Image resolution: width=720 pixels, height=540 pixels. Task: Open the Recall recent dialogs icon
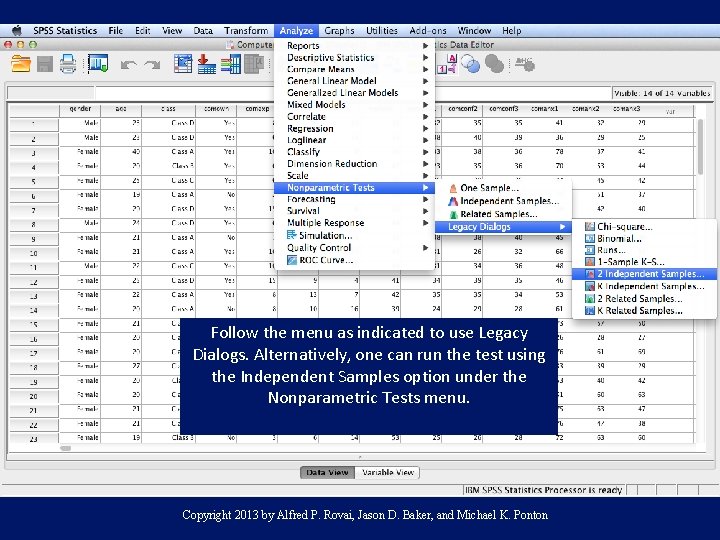coord(98,63)
